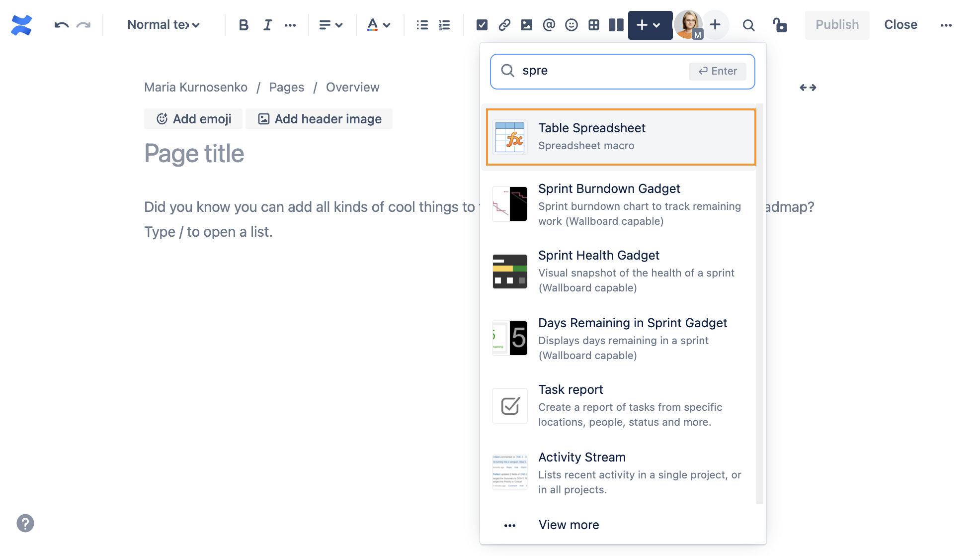Open Normal text style dropdown
Screen dimensions: 980x556
(x=163, y=25)
